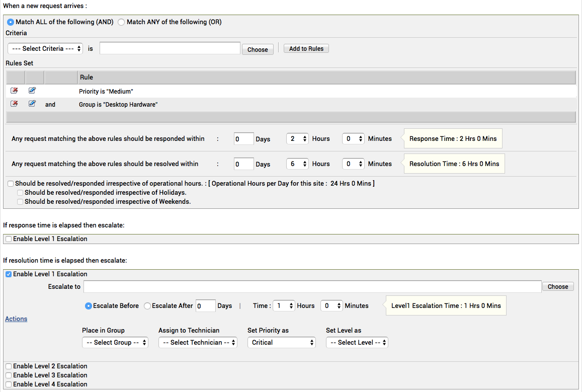Enable Level 1 Escalation for response time
Screen dimensions: 582x392
[x=9, y=239]
